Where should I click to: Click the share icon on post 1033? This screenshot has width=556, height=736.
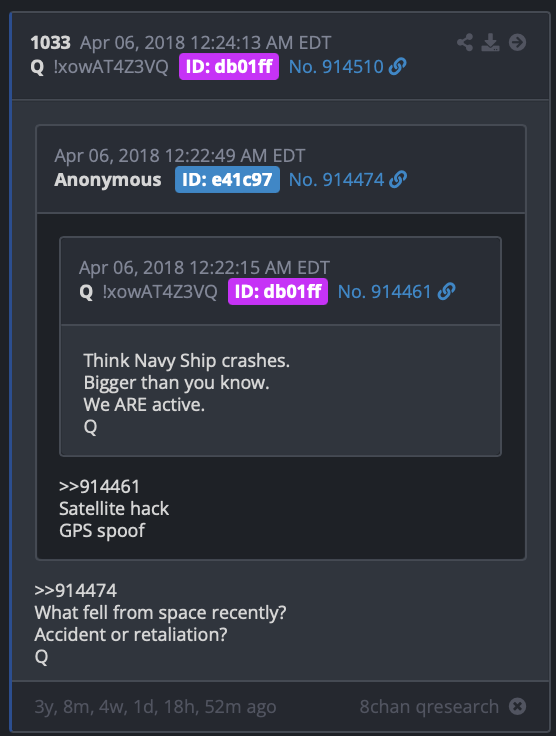click(x=465, y=42)
